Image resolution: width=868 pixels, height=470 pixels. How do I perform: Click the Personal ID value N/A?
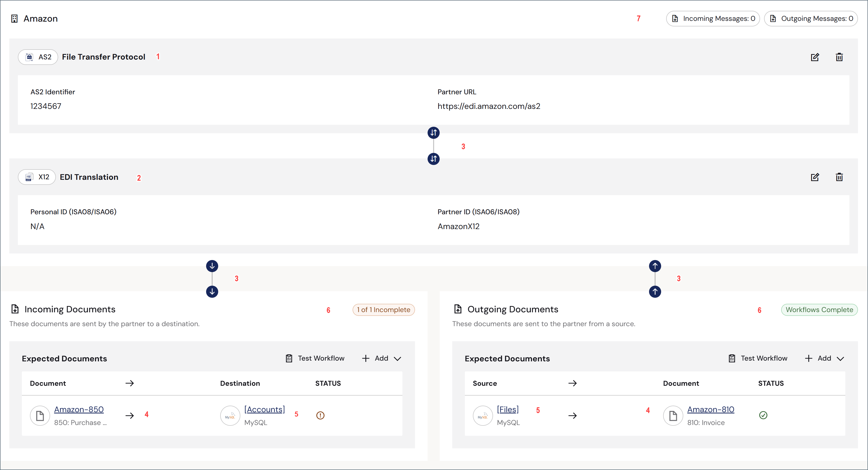37,227
